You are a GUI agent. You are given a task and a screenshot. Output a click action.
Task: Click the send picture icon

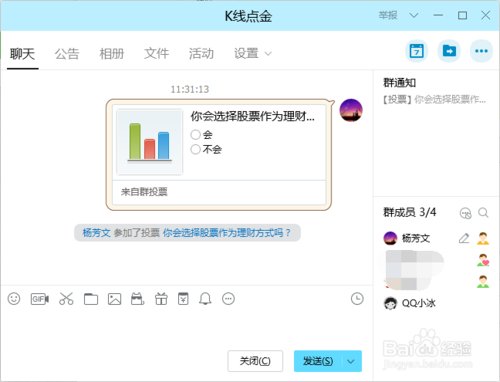click(x=114, y=299)
